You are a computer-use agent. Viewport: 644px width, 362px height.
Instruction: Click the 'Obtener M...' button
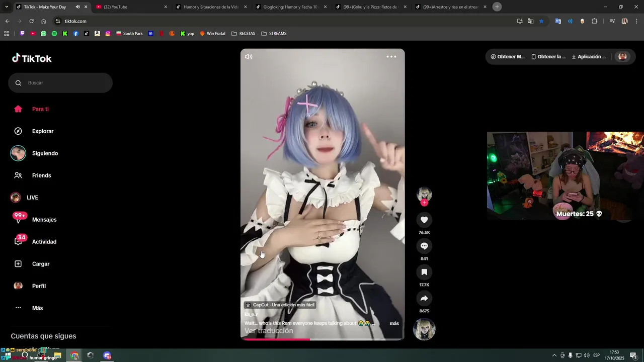[x=508, y=57]
